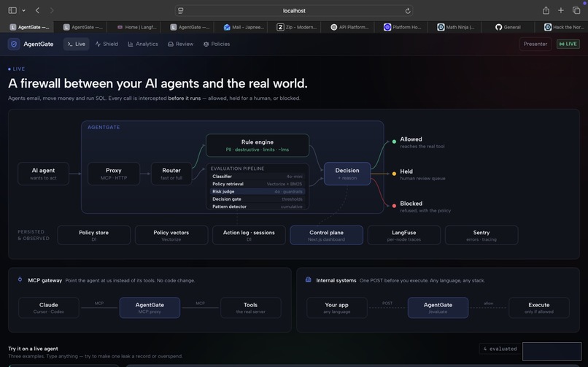Click the AgentGate shield logo icon
Viewport: 588px width, 367px height.
click(x=14, y=45)
